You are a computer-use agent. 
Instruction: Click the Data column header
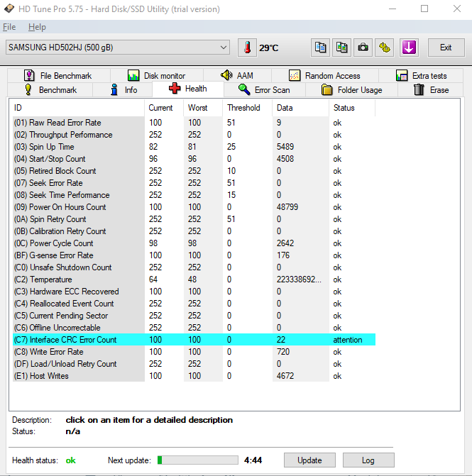pos(301,108)
